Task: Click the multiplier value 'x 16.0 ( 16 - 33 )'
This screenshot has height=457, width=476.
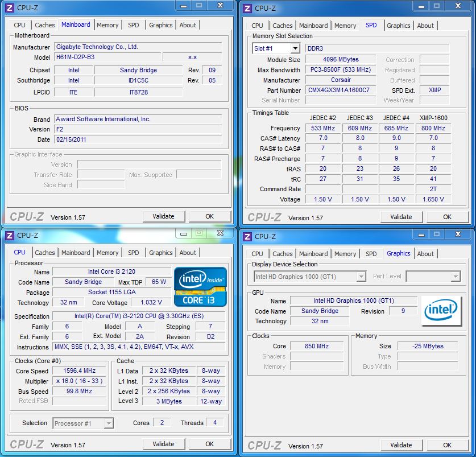Action: tap(79, 381)
